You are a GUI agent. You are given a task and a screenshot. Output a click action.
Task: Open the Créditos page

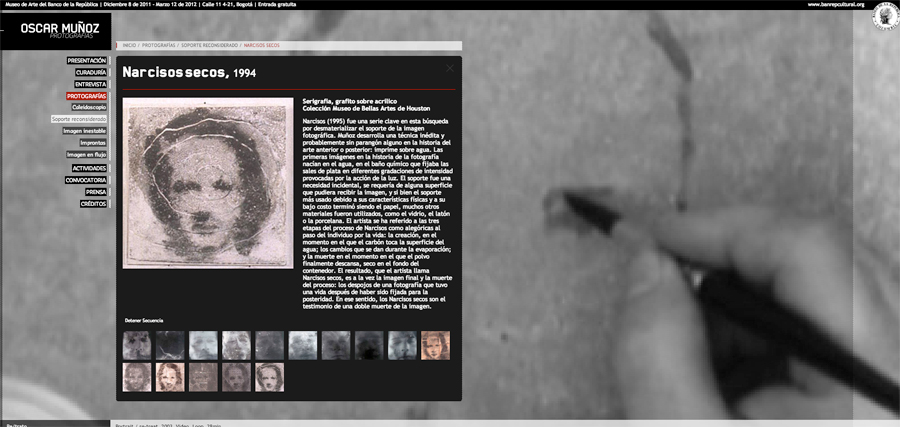point(93,203)
